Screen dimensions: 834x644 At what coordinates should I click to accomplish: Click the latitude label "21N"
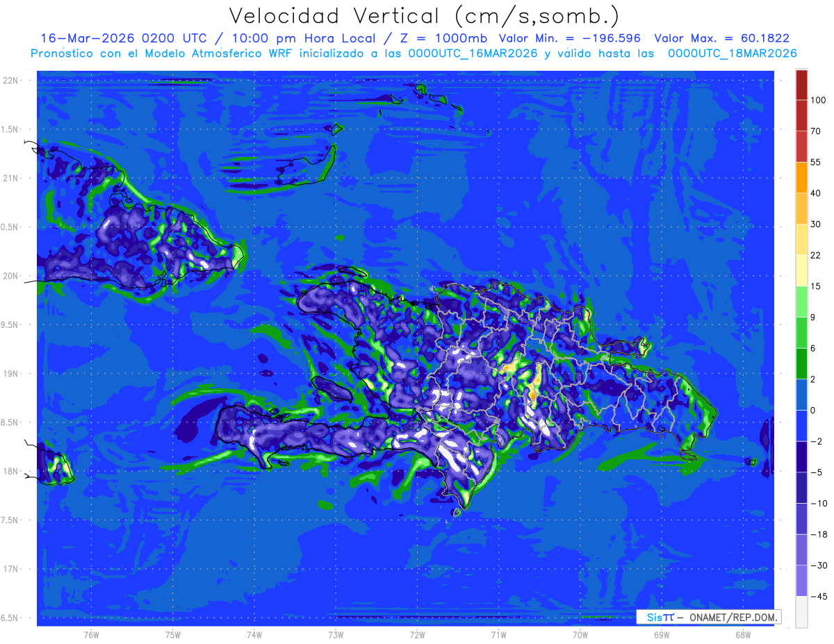click(11, 179)
